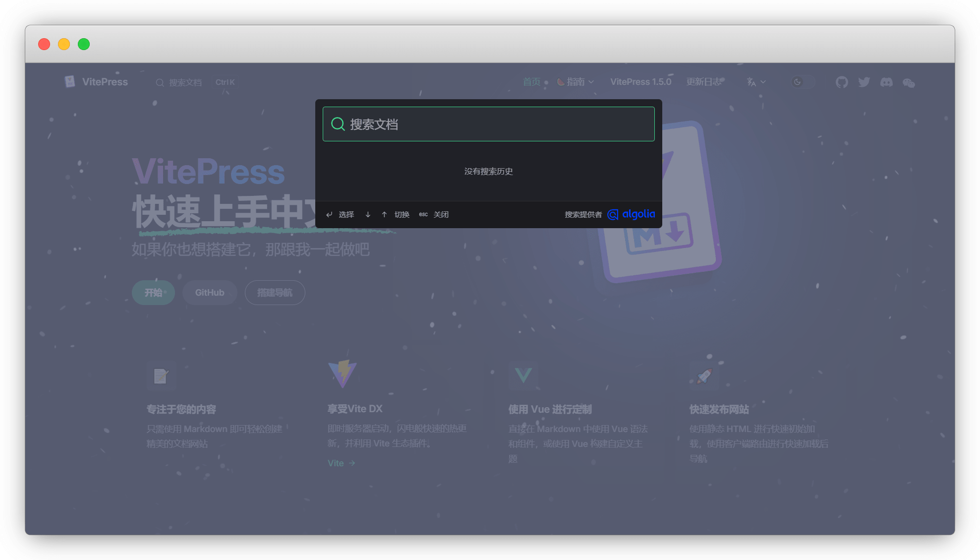Click the WeChat icon in navbar
The image size is (980, 560).
click(x=909, y=83)
